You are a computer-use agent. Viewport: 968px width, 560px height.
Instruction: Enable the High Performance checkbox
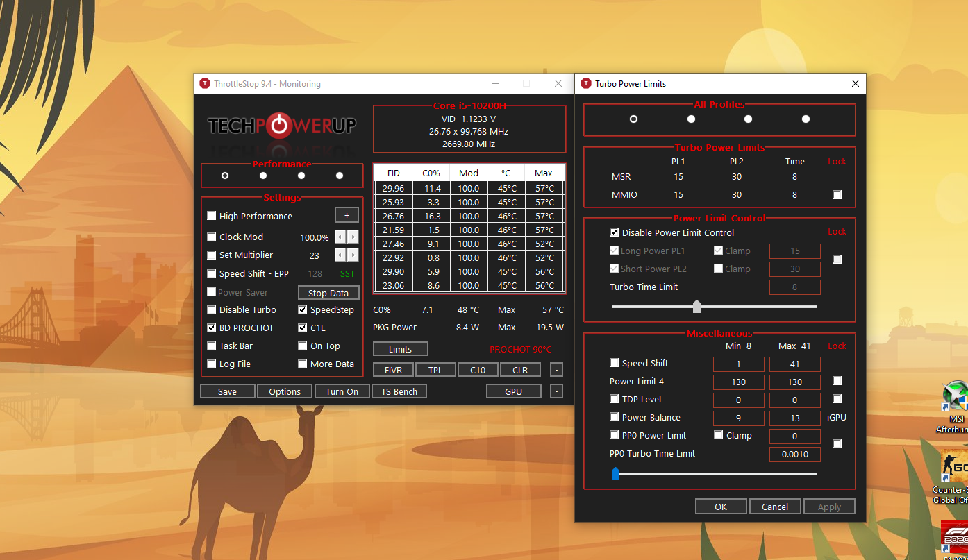pyautogui.click(x=212, y=216)
